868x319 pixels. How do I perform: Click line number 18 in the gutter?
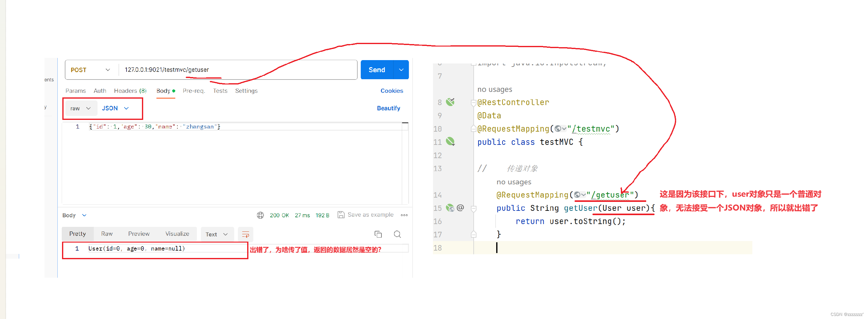pyautogui.click(x=437, y=248)
